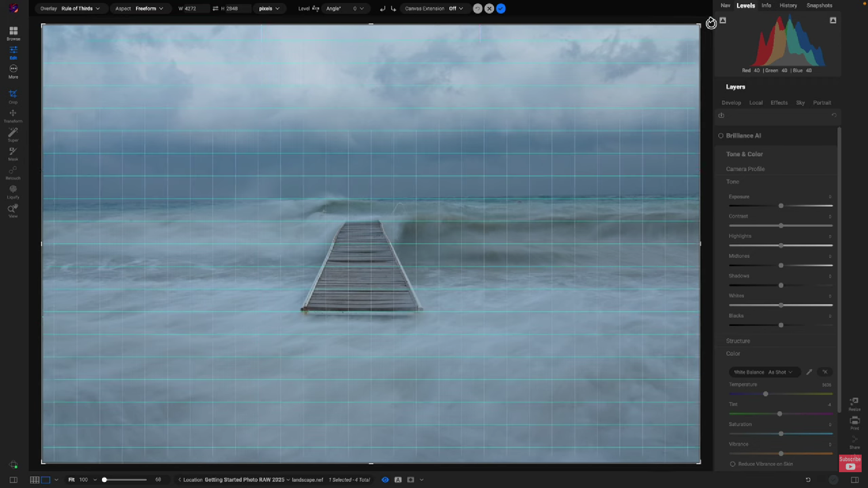
Task: Toggle left panel visibility
Action: point(13,480)
